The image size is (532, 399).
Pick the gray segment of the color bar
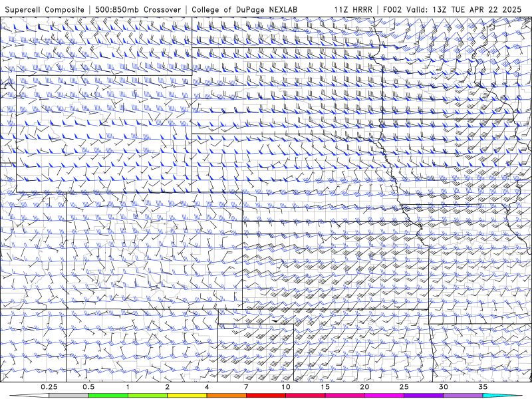point(69,396)
